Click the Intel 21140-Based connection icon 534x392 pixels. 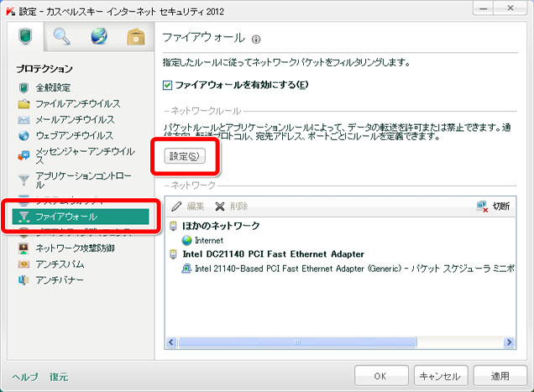186,269
